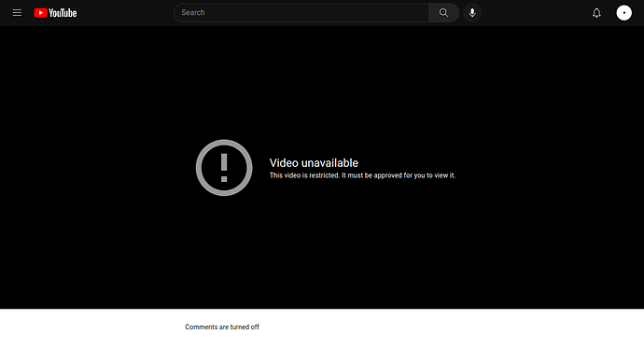Image resolution: width=644 pixels, height=362 pixels.
Task: Click 'Comments are turned off' text
Action: [x=222, y=327]
